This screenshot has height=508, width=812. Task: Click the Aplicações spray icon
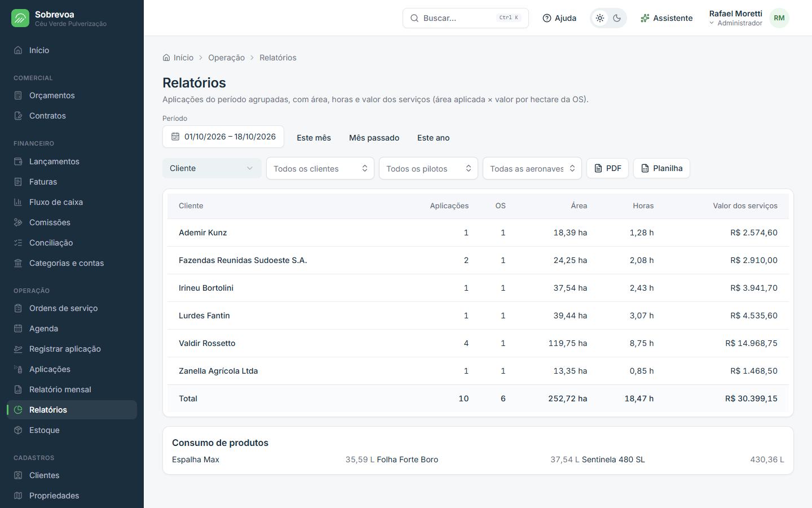pyautogui.click(x=18, y=369)
